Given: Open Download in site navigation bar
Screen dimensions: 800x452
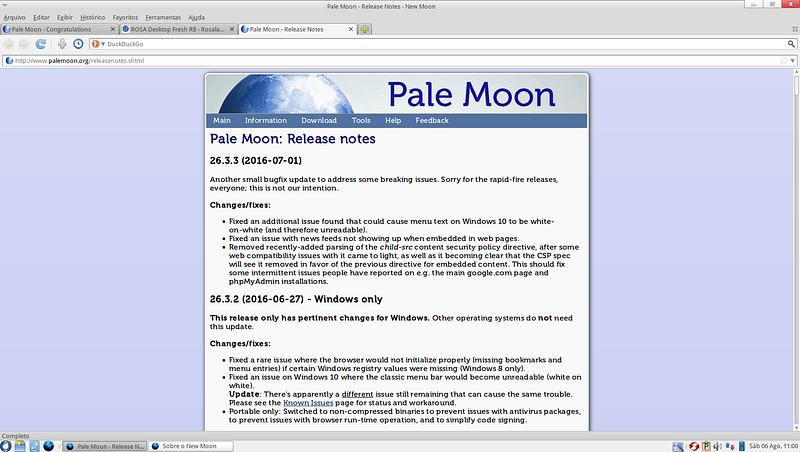Looking at the screenshot, I should coord(319,121).
